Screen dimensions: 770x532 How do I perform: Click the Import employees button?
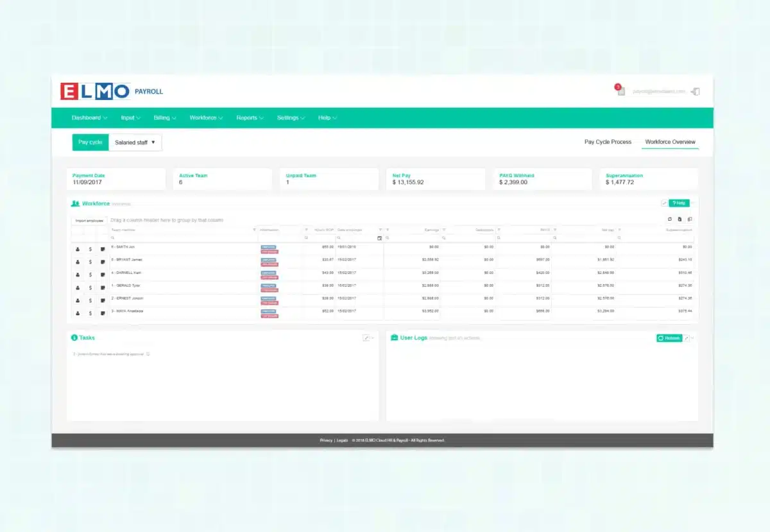click(x=89, y=220)
